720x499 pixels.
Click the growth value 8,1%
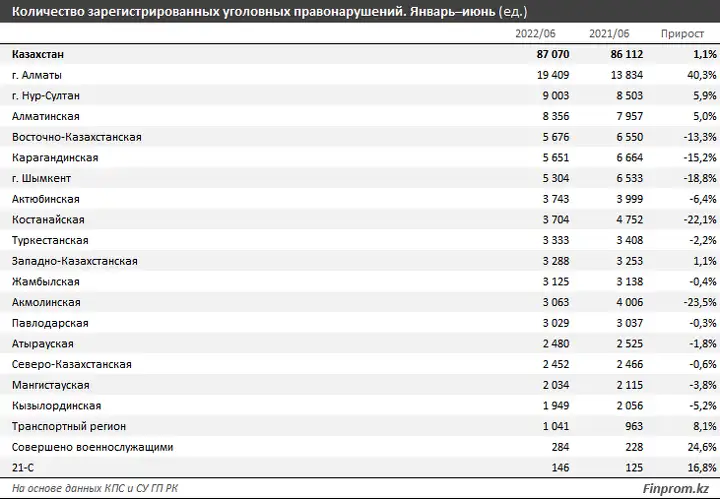(x=704, y=426)
